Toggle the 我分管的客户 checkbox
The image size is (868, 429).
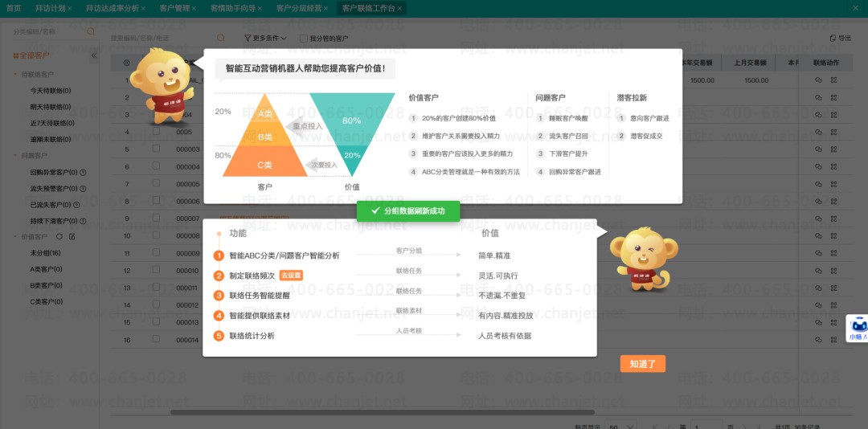(303, 39)
